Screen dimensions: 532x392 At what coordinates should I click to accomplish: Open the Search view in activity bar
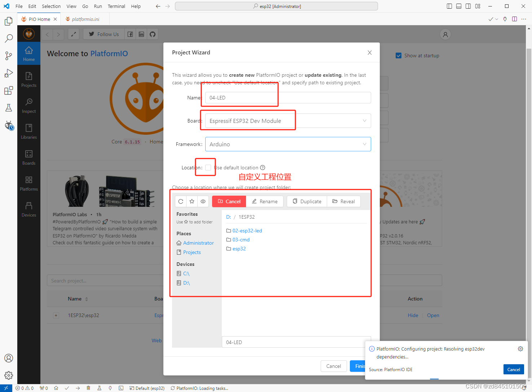[9, 38]
